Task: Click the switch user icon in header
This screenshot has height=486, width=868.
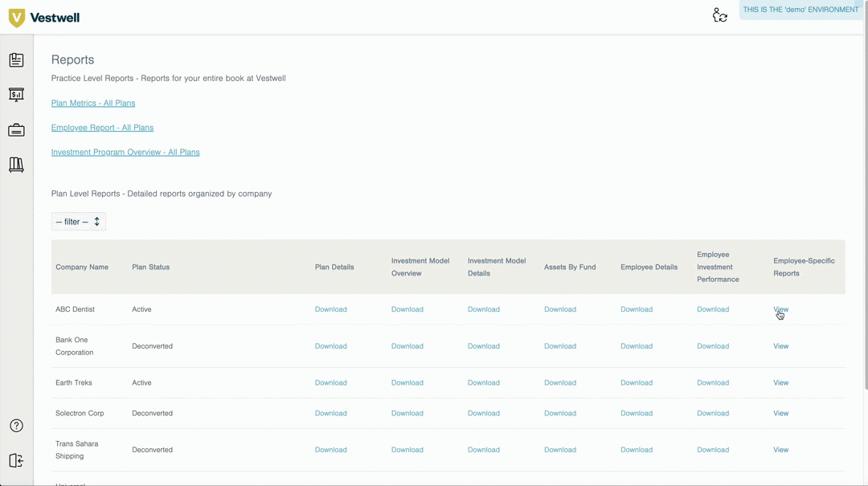Action: point(719,15)
